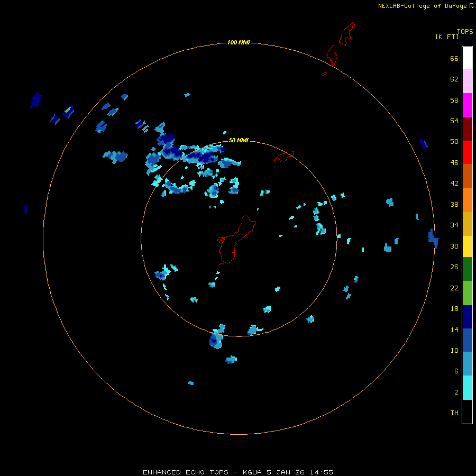Select the white 66 kft legend swatch

(x=467, y=58)
